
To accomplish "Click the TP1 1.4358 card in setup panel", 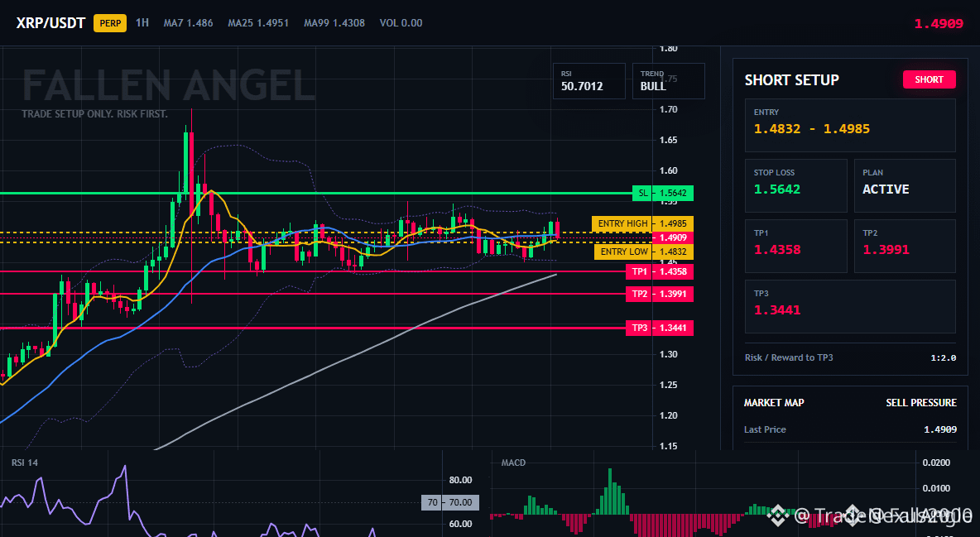I will click(795, 246).
